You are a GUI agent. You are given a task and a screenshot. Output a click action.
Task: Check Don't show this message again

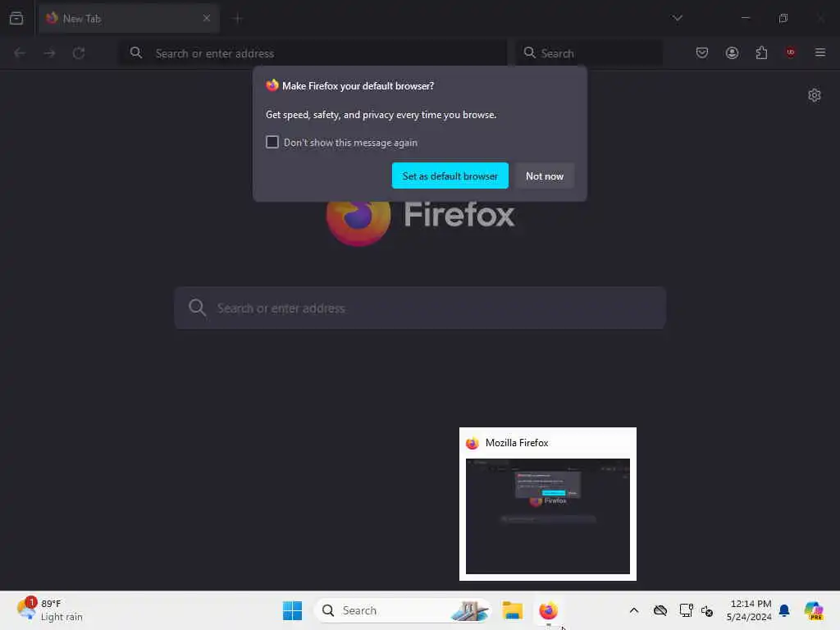click(x=272, y=142)
